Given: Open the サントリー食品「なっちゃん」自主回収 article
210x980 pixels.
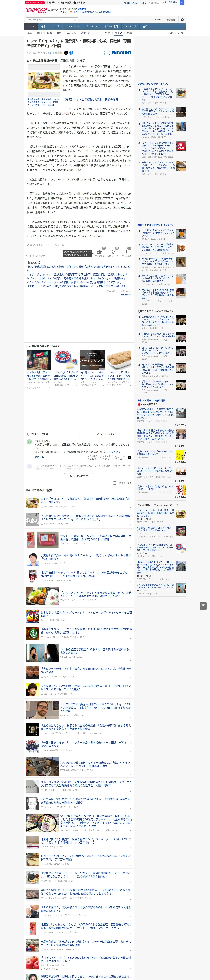Looking at the screenshot, I should point(95,538).
